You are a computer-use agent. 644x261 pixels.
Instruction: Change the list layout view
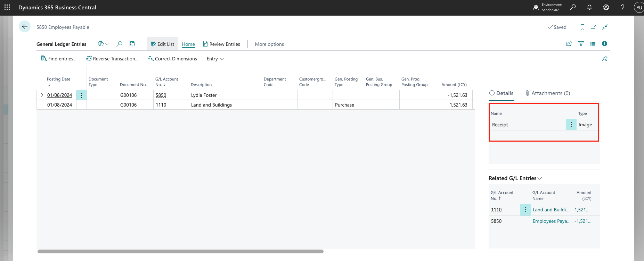click(593, 44)
